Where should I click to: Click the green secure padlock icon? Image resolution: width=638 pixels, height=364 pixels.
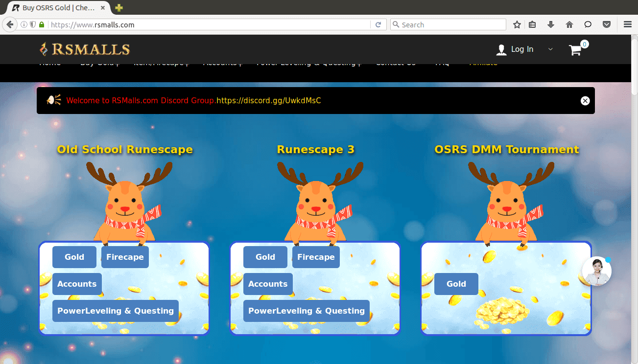[x=42, y=24]
